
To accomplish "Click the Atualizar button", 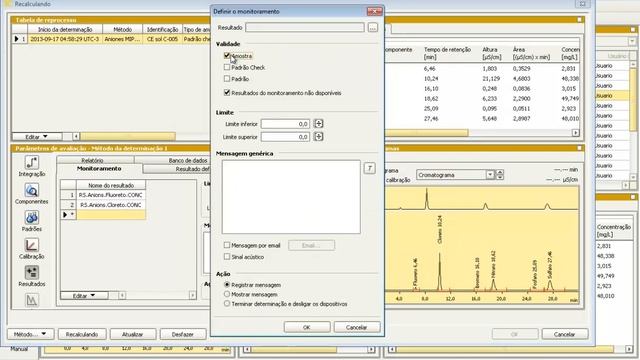I will (x=133, y=334).
